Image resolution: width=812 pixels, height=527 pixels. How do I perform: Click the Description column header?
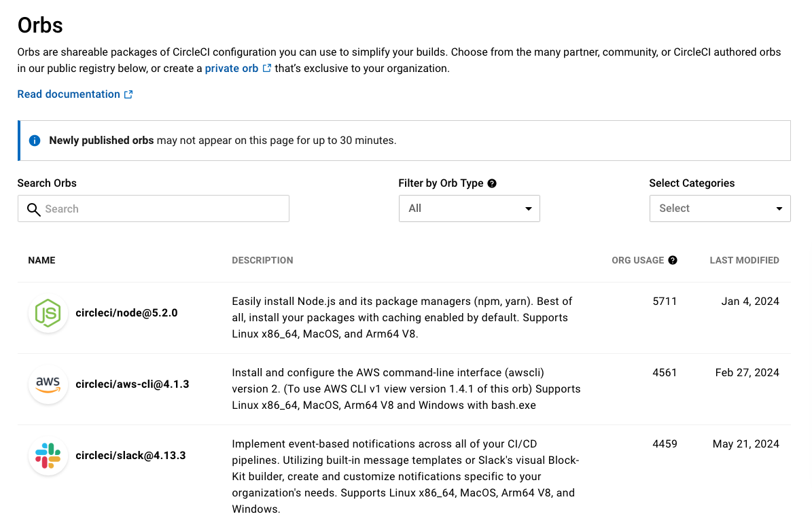(262, 260)
